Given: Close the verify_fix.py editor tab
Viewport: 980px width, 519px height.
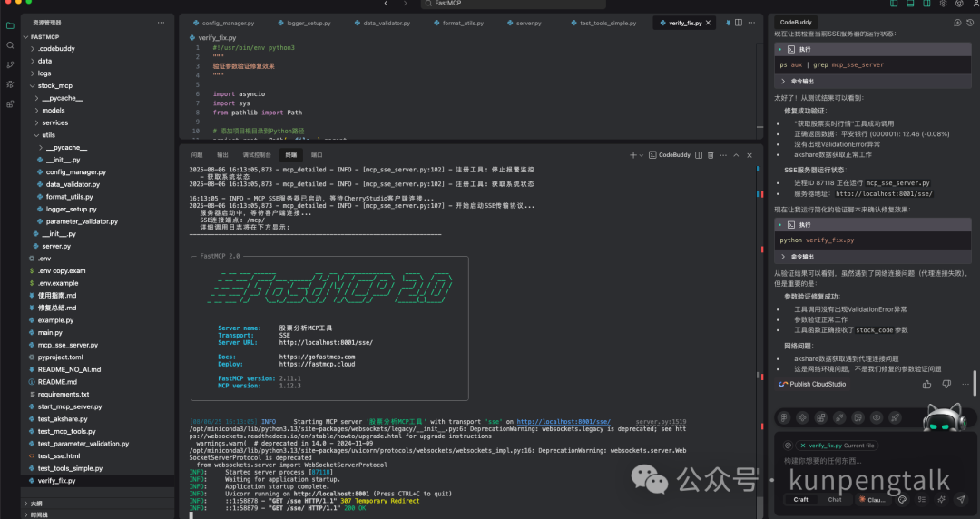Looking at the screenshot, I should click(x=708, y=23).
